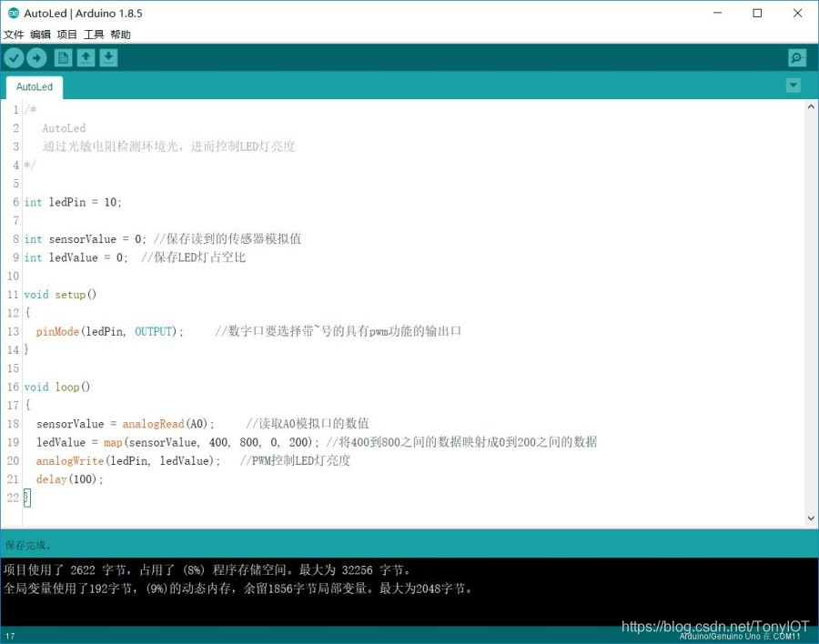819x644 pixels.
Task: Click the "AutoLed" comment text on line 2
Action: (x=64, y=128)
